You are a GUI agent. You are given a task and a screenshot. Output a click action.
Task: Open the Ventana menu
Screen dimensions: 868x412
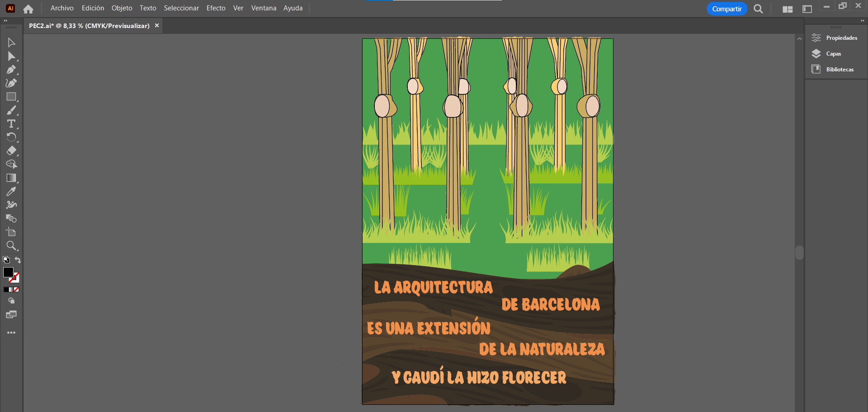pyautogui.click(x=264, y=8)
